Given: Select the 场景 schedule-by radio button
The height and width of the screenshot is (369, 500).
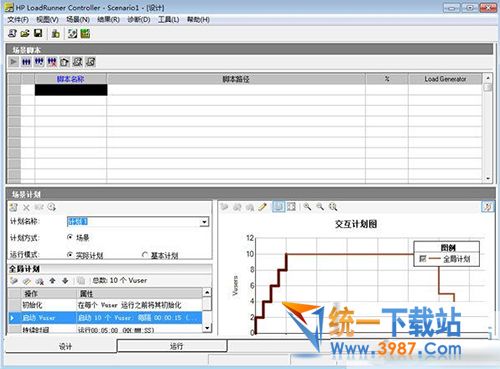Looking at the screenshot, I should [x=70, y=237].
